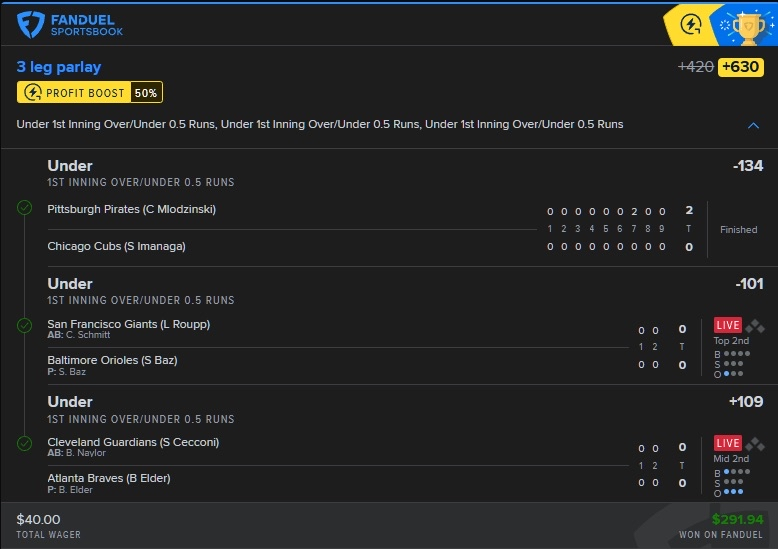Click the parlay legs summary text

tap(320, 124)
